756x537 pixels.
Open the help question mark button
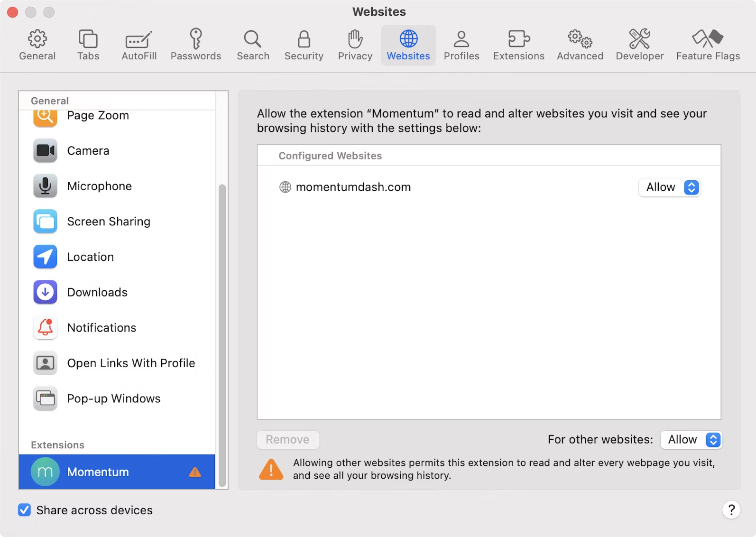pyautogui.click(x=731, y=510)
